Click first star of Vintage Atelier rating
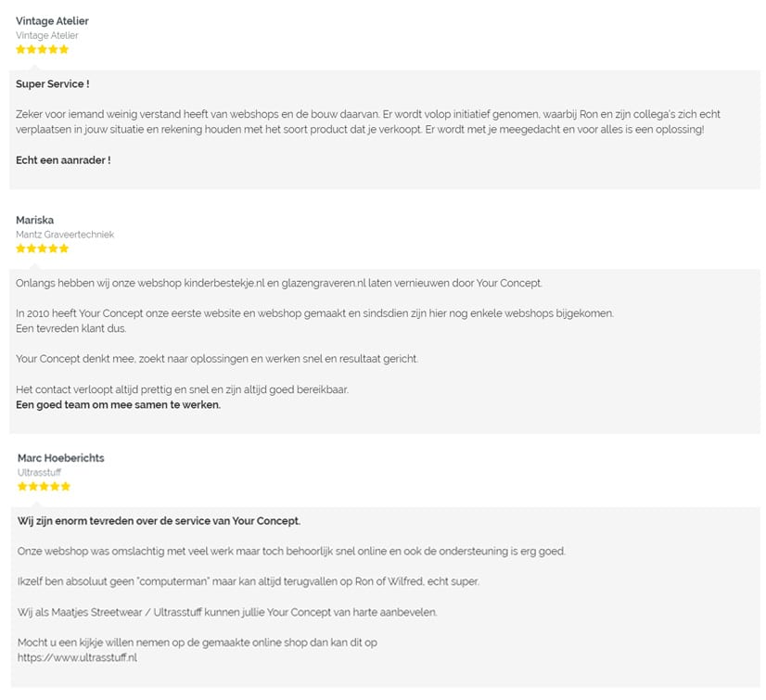The width and height of the screenshot is (766, 700). (20, 49)
